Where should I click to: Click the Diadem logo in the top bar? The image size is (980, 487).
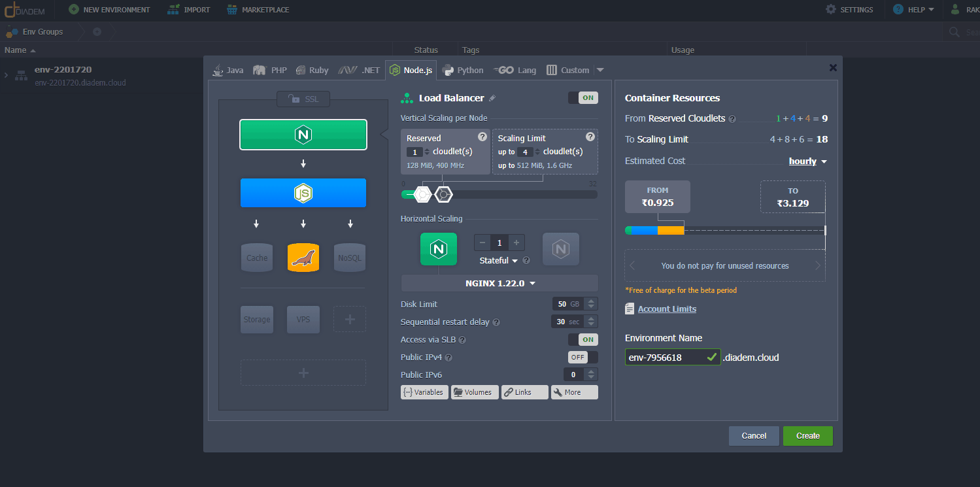[x=24, y=10]
